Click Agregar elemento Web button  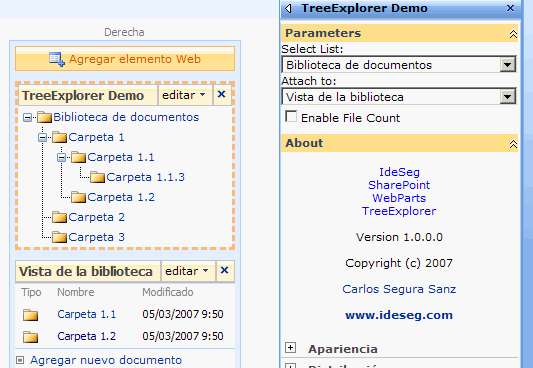(125, 59)
